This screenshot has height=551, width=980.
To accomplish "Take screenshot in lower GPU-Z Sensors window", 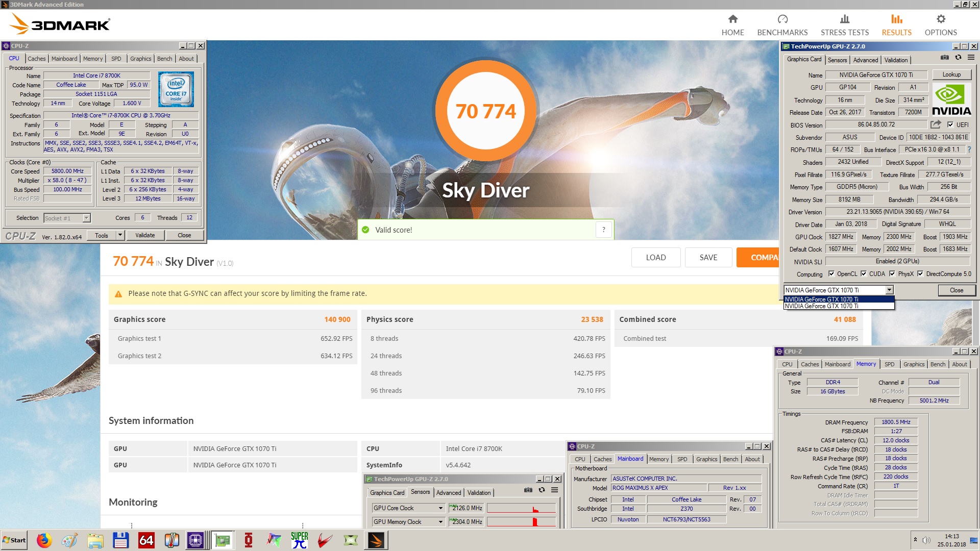I will tap(528, 490).
